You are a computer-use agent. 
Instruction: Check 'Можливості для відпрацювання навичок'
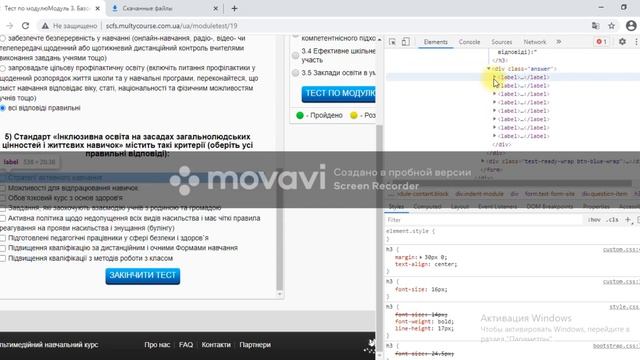tap(3, 188)
